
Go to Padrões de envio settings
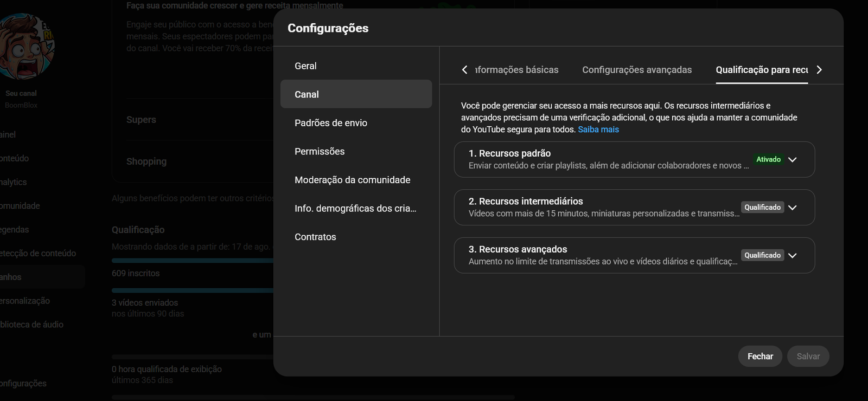point(356,123)
